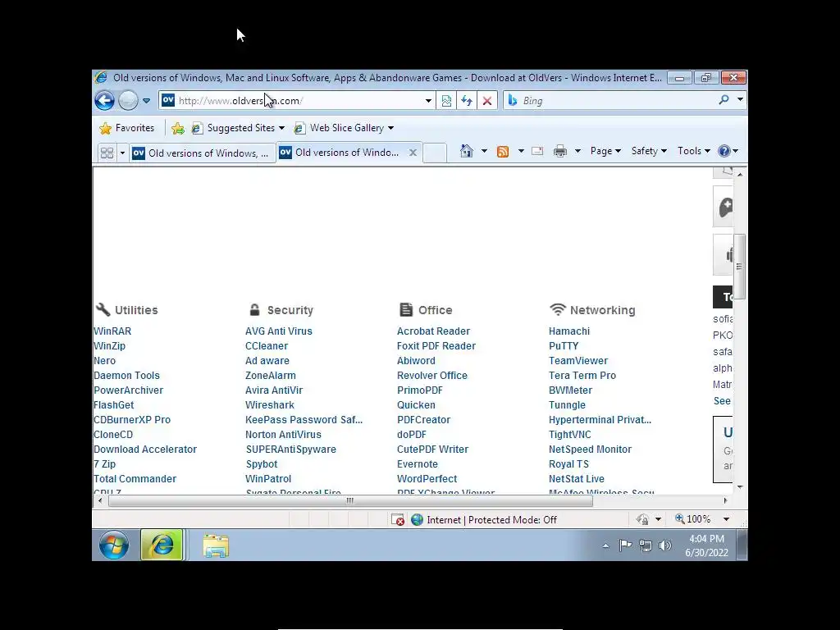Show hidden tray icons arrow

pyautogui.click(x=606, y=546)
